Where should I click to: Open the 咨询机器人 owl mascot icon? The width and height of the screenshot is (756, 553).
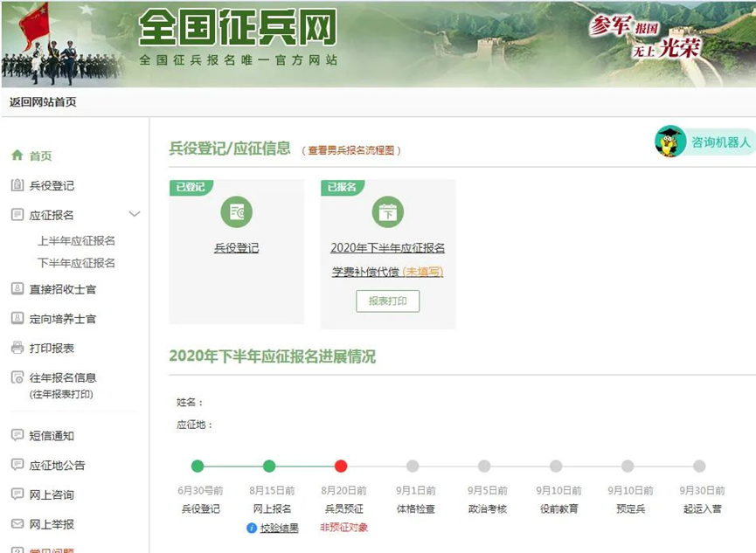click(670, 142)
